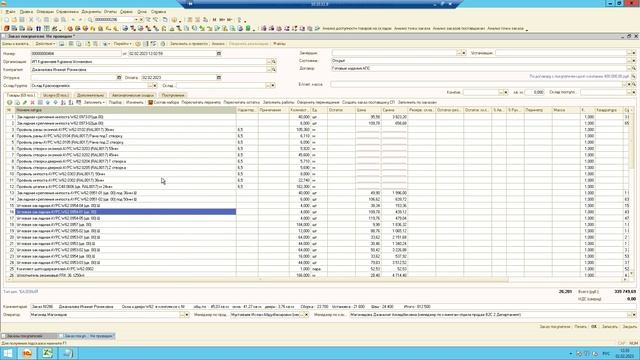Open the Сервис menu
The height and width of the screenshot is (360, 640).
pyautogui.click(x=127, y=12)
